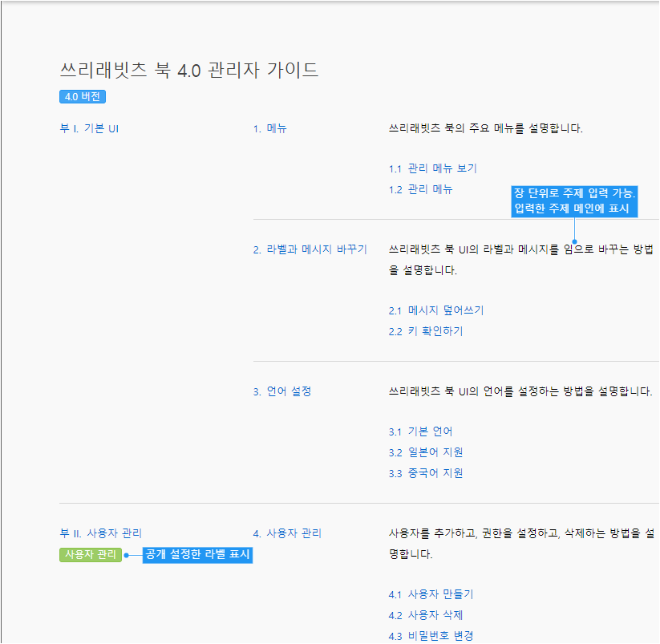Open section 1.1 관리 메뉴 보기
The image size is (660, 644).
pos(432,168)
